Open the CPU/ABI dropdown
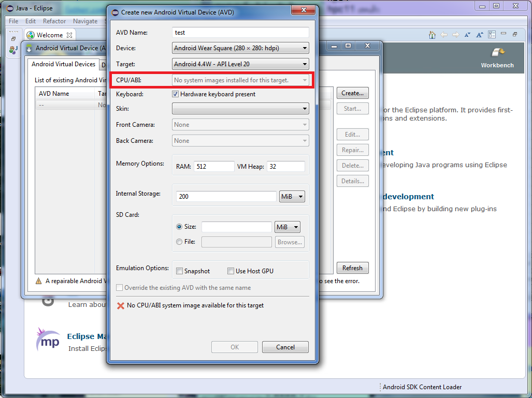 coord(240,80)
